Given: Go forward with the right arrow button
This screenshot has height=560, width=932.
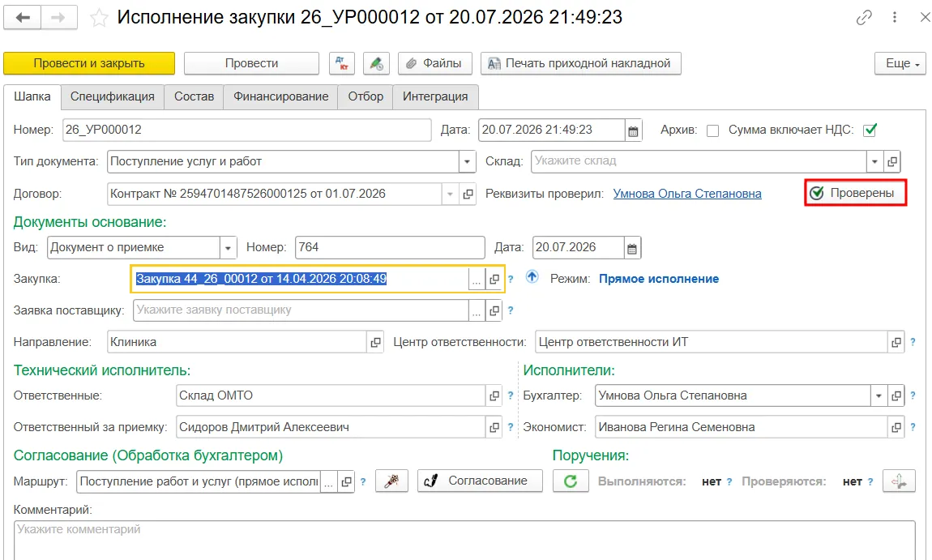Looking at the screenshot, I should click(x=58, y=18).
